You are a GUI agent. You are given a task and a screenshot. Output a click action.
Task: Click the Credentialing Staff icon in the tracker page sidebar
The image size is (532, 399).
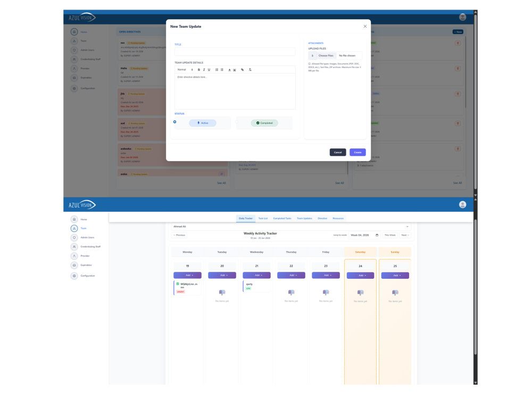tap(74, 247)
